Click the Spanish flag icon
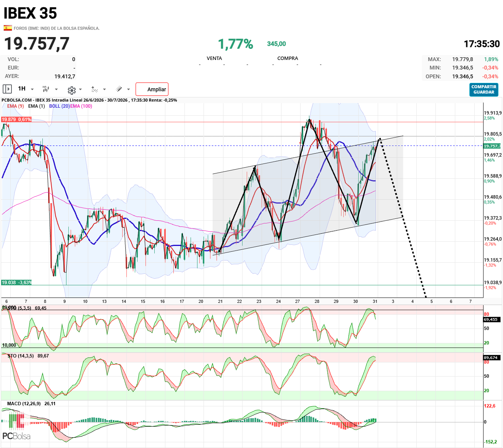 click(8, 28)
